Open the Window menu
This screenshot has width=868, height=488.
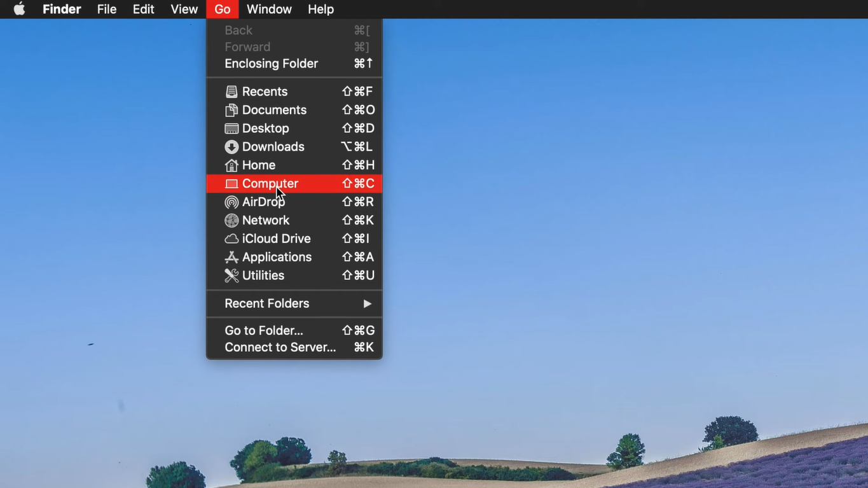click(268, 9)
